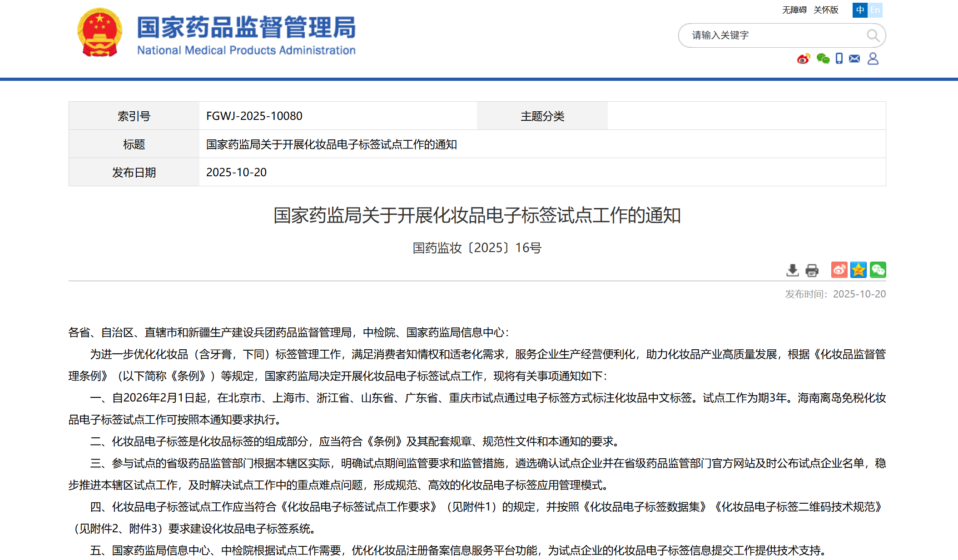Click paragraph starting 一、自2026年2月1日起

(x=477, y=408)
